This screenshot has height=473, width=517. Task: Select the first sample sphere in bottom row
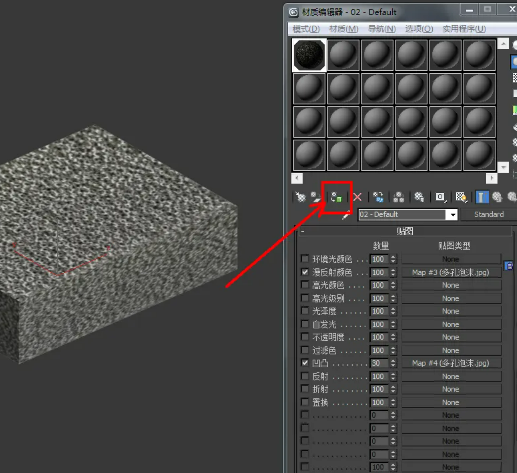309,155
